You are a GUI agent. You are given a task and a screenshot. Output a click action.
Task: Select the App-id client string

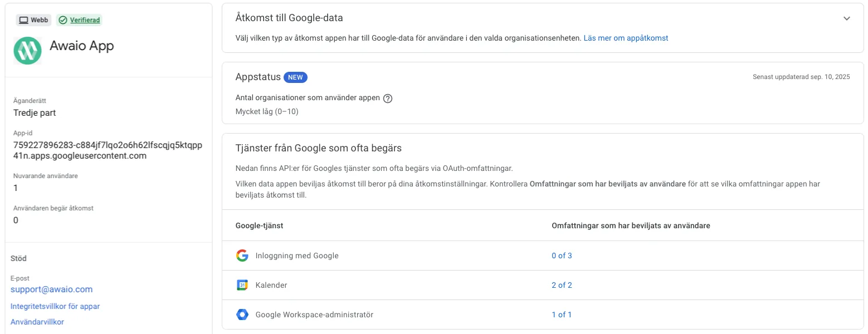pos(108,150)
